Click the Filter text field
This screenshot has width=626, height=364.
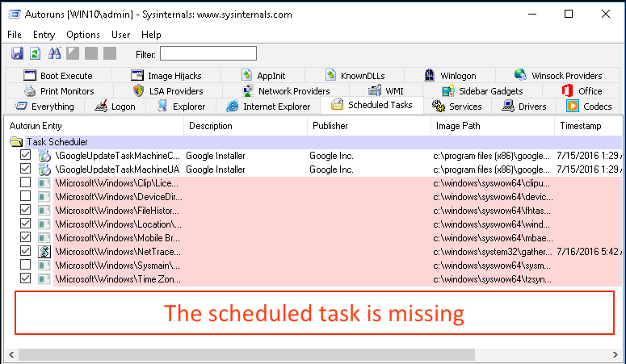coord(208,54)
